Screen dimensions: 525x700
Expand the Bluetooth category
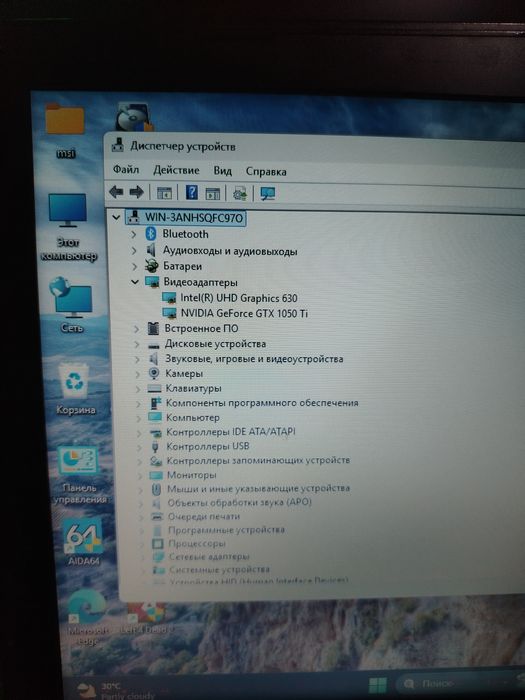133,234
